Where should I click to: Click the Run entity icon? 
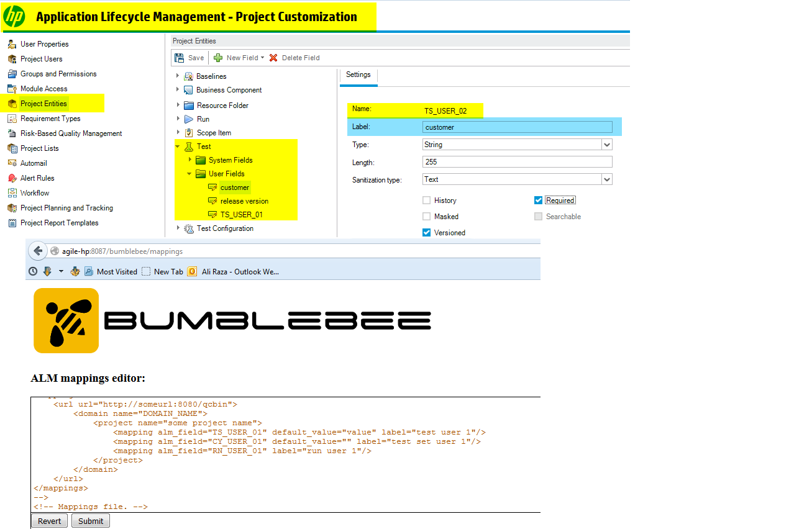point(188,119)
